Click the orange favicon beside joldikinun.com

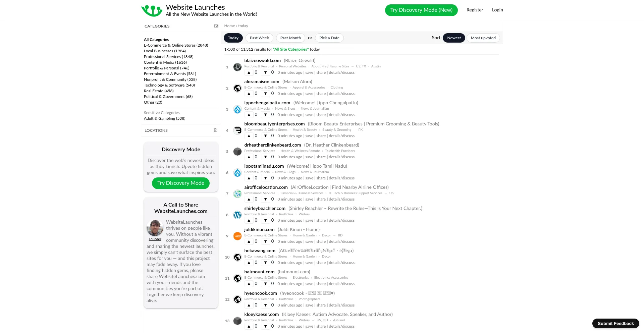[237, 236]
